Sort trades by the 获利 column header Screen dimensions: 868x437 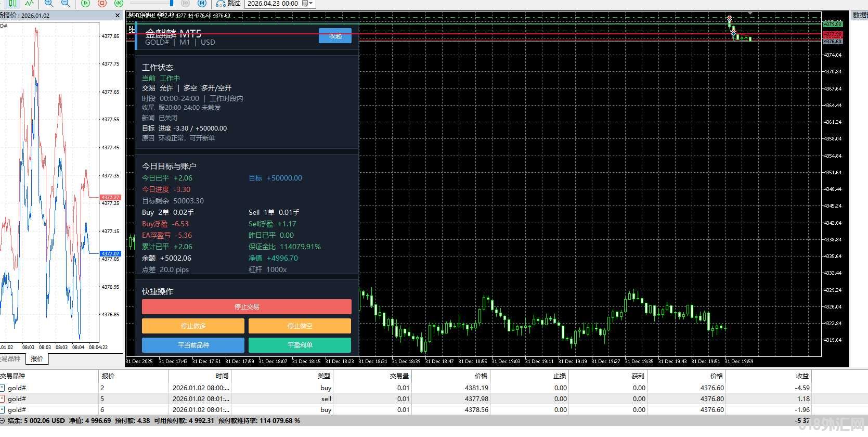pyautogui.click(x=607, y=376)
